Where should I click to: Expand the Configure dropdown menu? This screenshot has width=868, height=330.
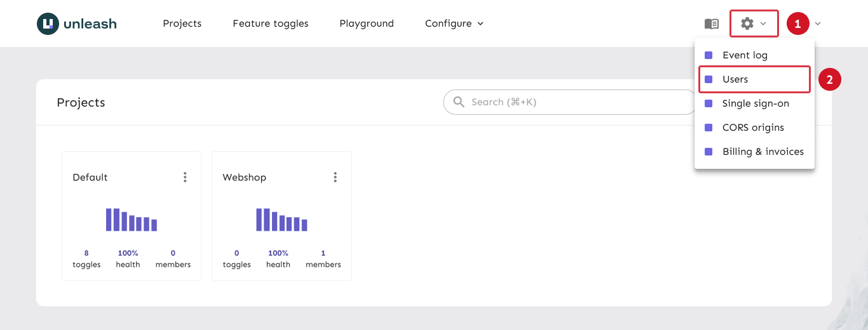[x=454, y=23]
